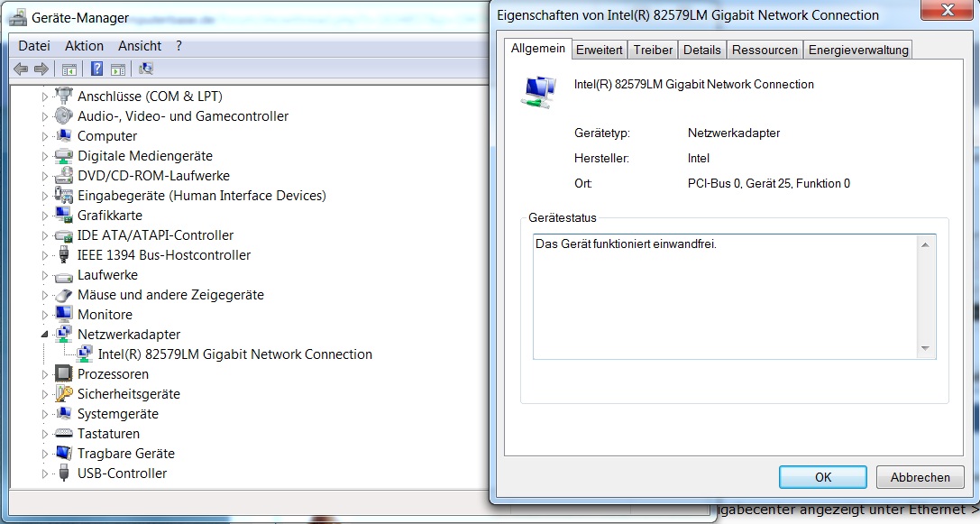The height and width of the screenshot is (524, 980).
Task: Click the Eingabegeräte category icon
Action: [63, 195]
